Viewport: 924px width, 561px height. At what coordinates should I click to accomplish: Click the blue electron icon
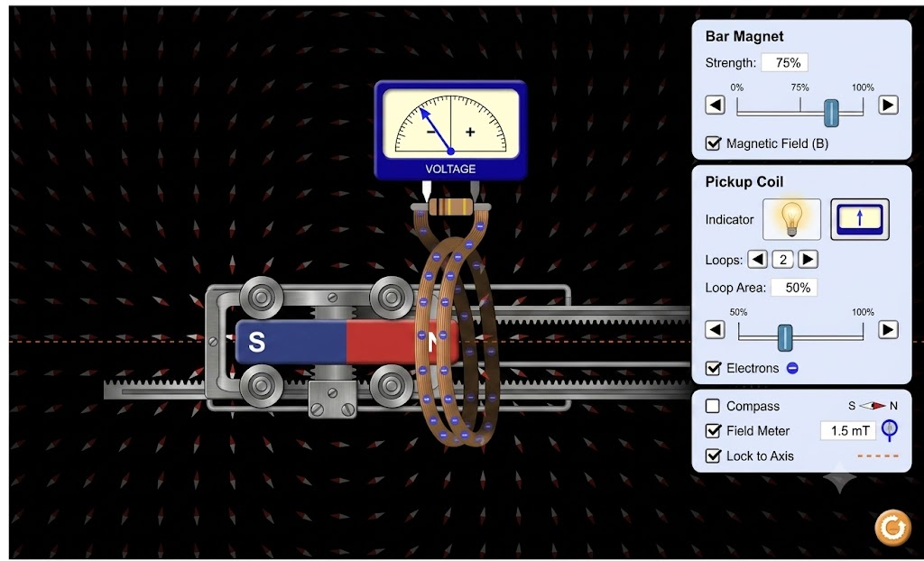coord(792,368)
